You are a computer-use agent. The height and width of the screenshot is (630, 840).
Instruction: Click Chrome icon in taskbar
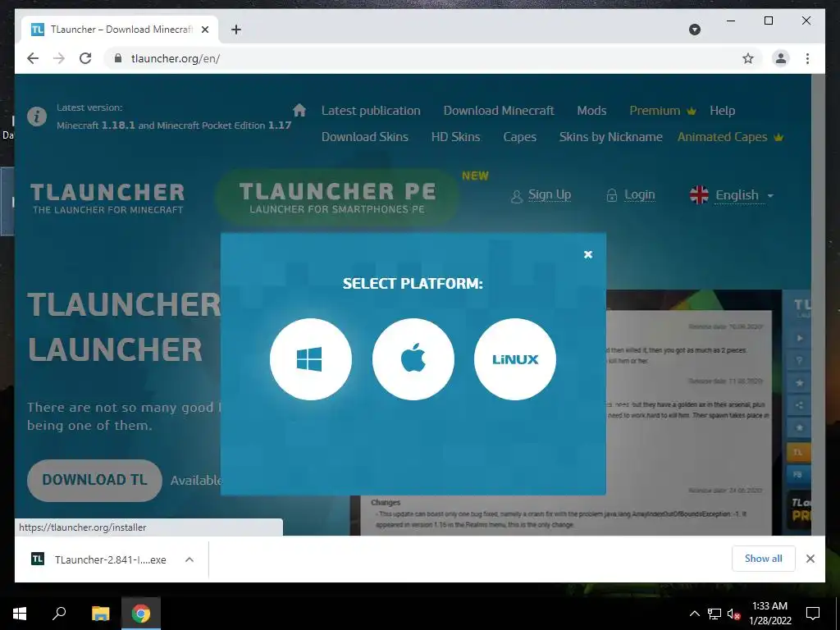pos(141,614)
